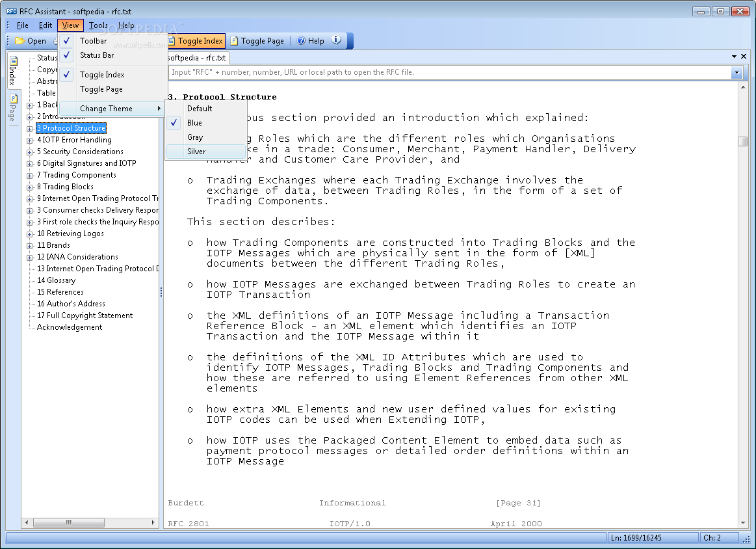Click the Ln: 1699/16245 status bar entry

(x=653, y=538)
